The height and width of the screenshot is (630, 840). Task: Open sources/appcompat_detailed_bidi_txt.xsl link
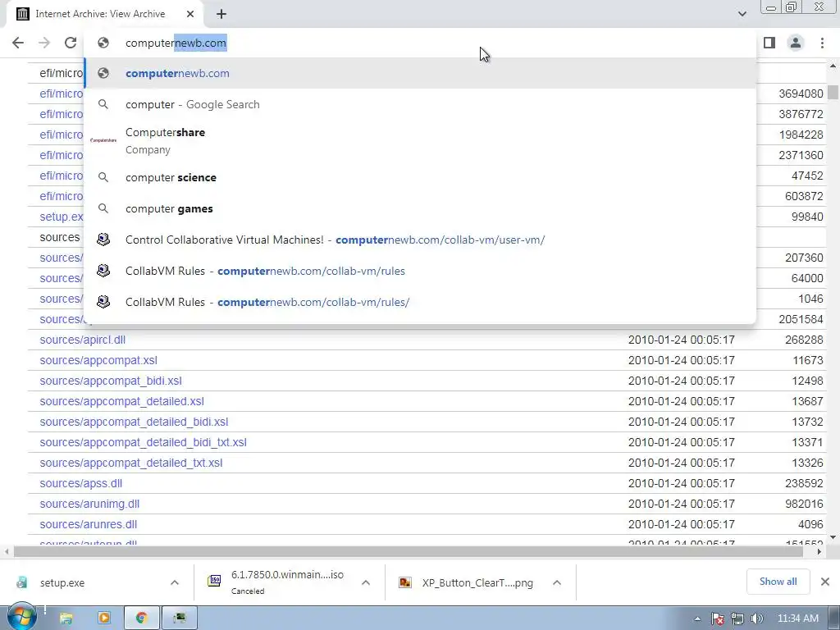click(x=143, y=442)
